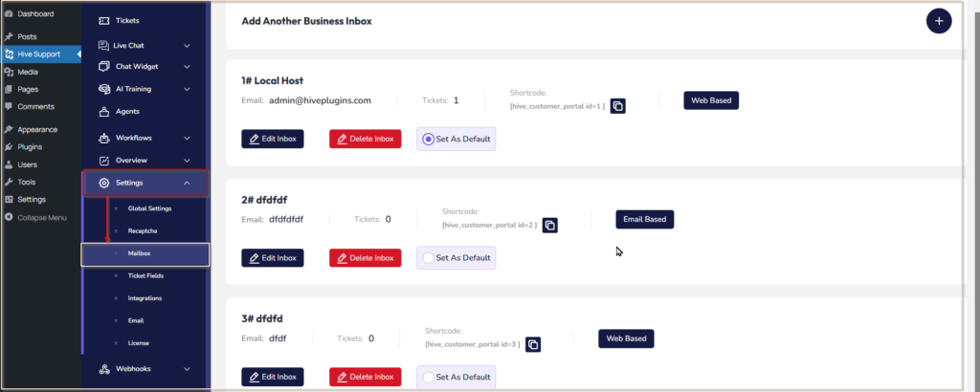Screen dimensions: 980x392
Task: Expand the Live Chat submenu chevron
Action: pos(187,46)
